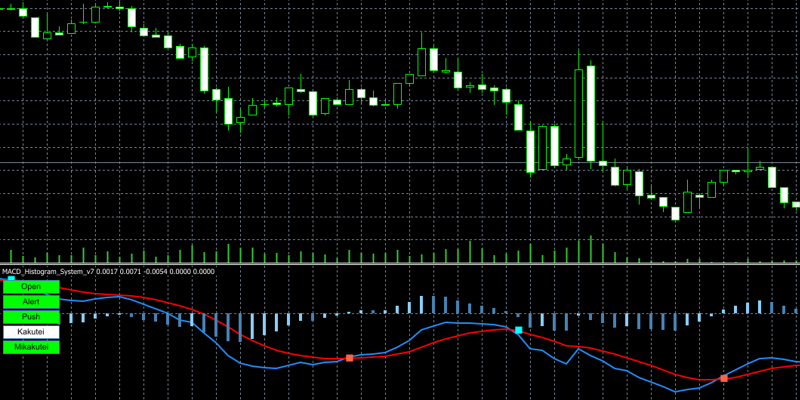Click the green Open button
Viewport: 800px width, 400px height.
pyautogui.click(x=31, y=286)
